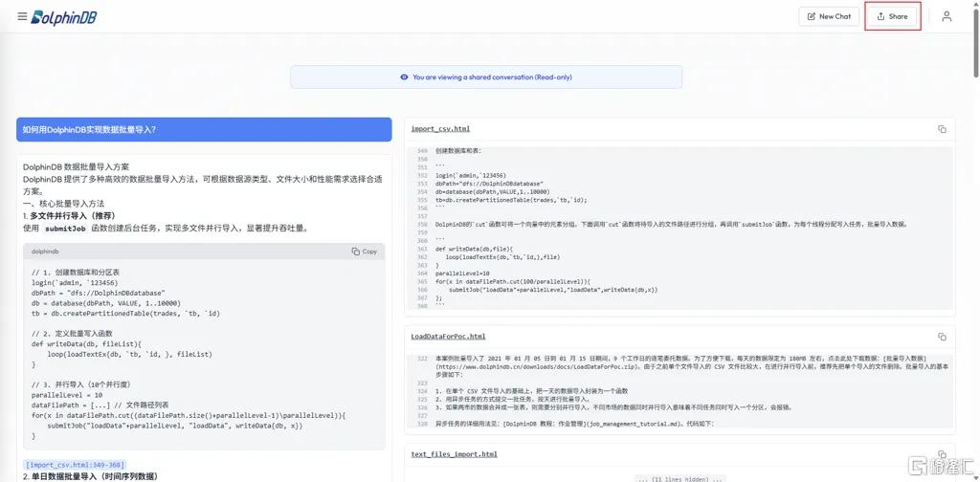Viewport: 980px width, 482px height.
Task: Select heading '一、核心批量导入方法'
Action: [x=64, y=204]
